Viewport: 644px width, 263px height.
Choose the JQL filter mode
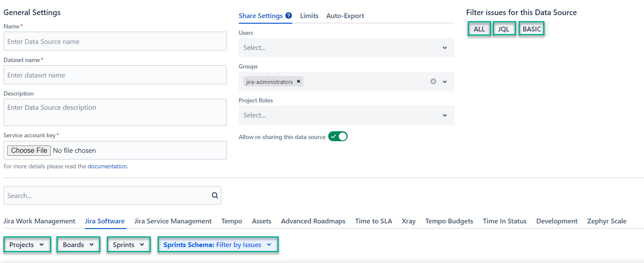[504, 29]
